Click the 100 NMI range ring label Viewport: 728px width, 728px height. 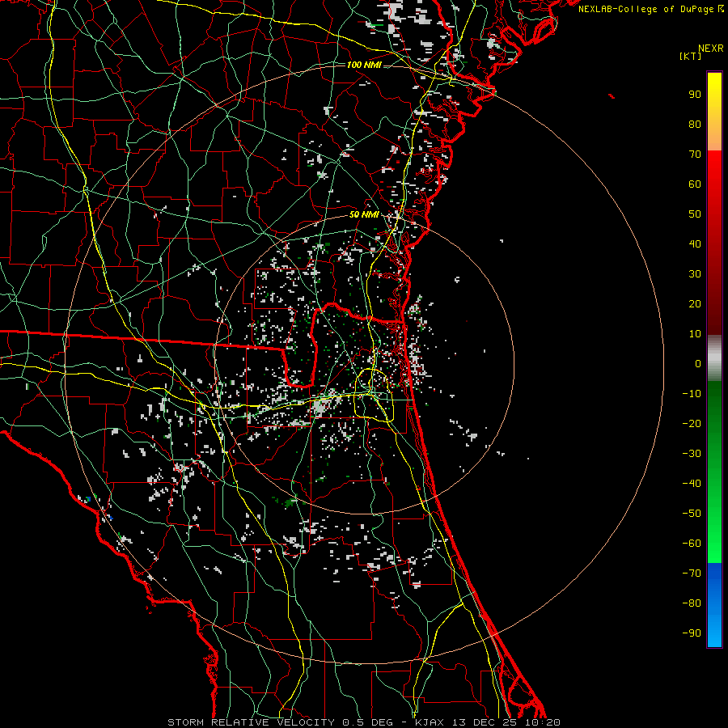point(364,65)
